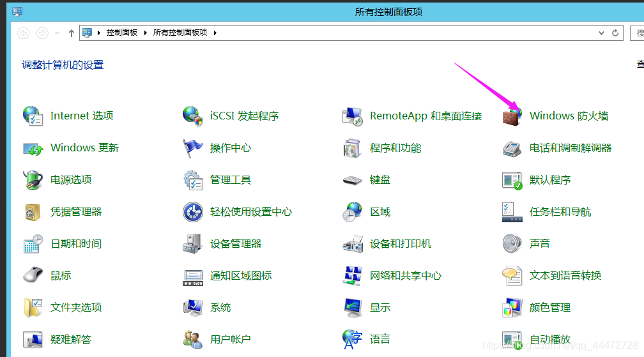Open the 设备和打印机 icon

click(353, 244)
